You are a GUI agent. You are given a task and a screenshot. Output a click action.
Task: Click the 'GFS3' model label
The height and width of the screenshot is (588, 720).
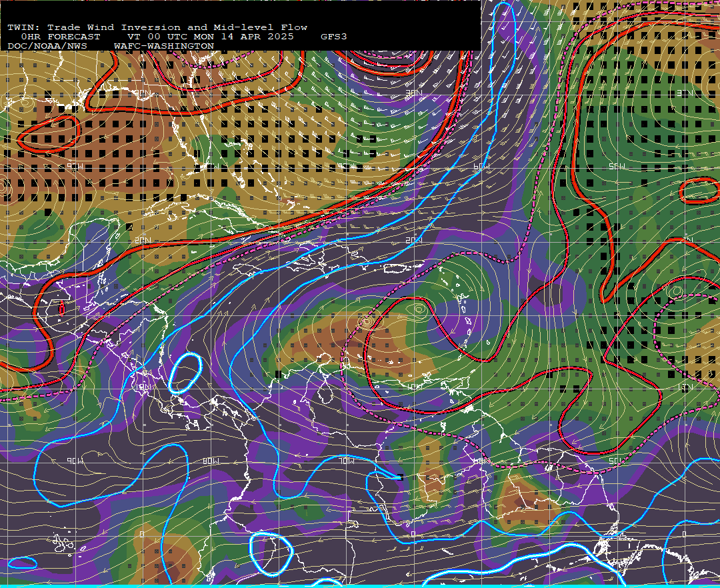coord(334,37)
